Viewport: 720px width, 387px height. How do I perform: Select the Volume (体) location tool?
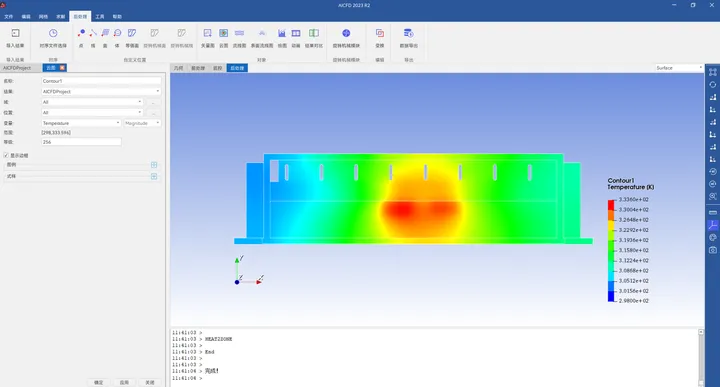[117, 33]
